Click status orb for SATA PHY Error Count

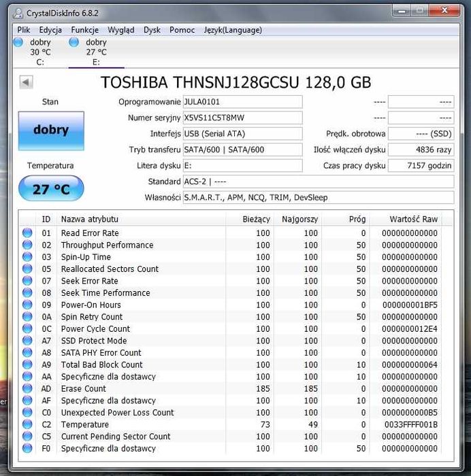(x=27, y=352)
